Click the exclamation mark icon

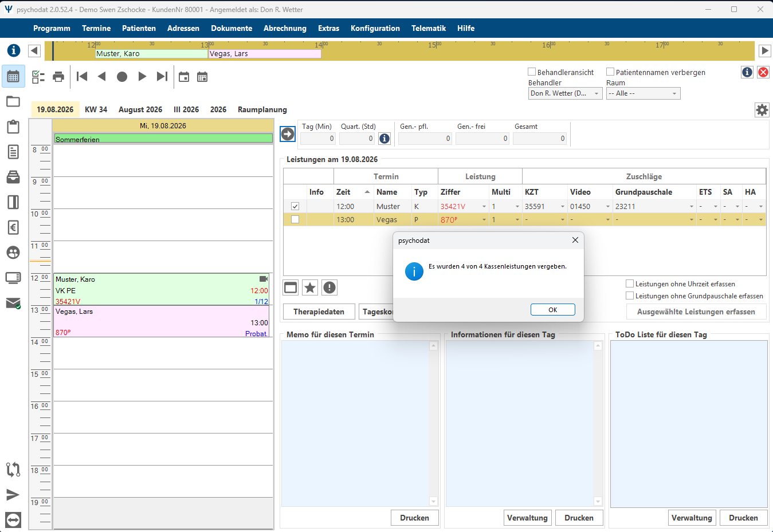(x=329, y=287)
